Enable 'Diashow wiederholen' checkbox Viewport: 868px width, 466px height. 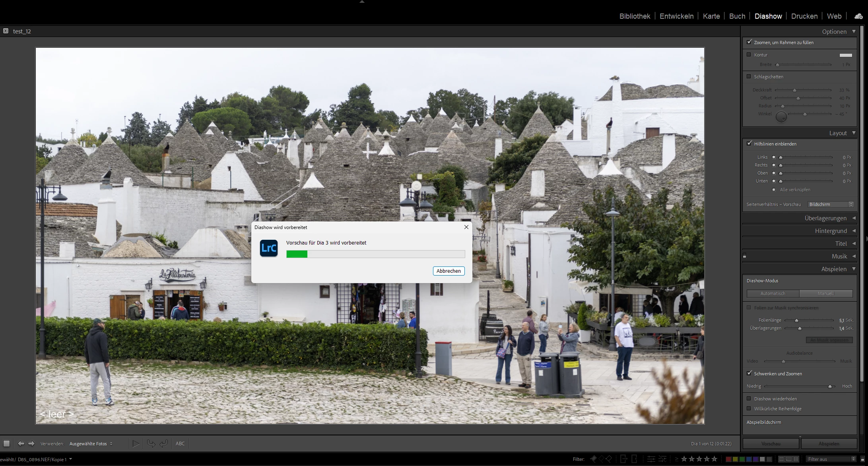pos(749,398)
